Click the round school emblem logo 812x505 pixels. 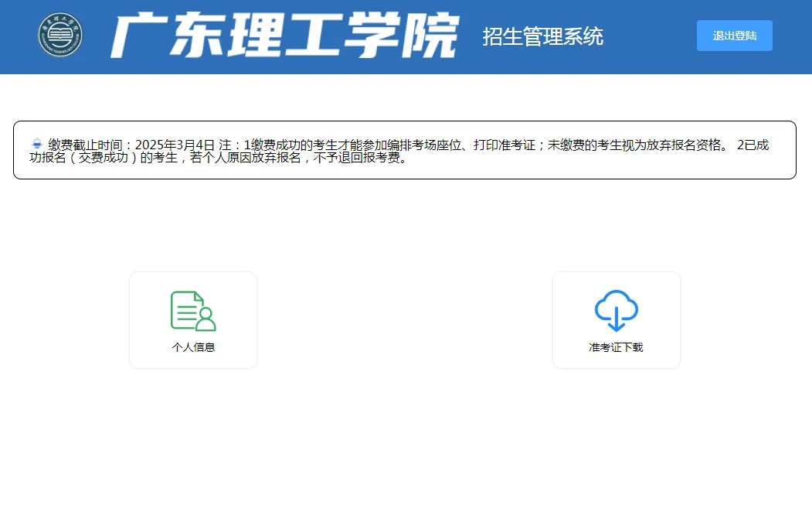click(x=60, y=35)
